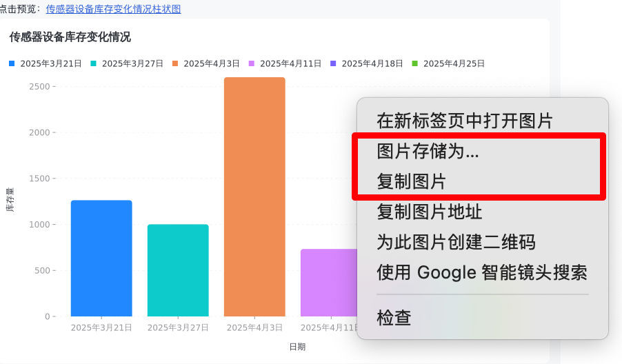Image resolution: width=622 pixels, height=364 pixels.
Task: Click the y-axis value 1000
Action: (x=40, y=225)
